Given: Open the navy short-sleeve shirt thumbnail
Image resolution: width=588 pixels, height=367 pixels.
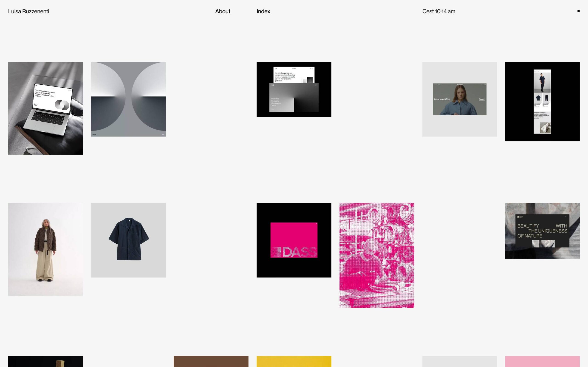Looking at the screenshot, I should tap(128, 240).
